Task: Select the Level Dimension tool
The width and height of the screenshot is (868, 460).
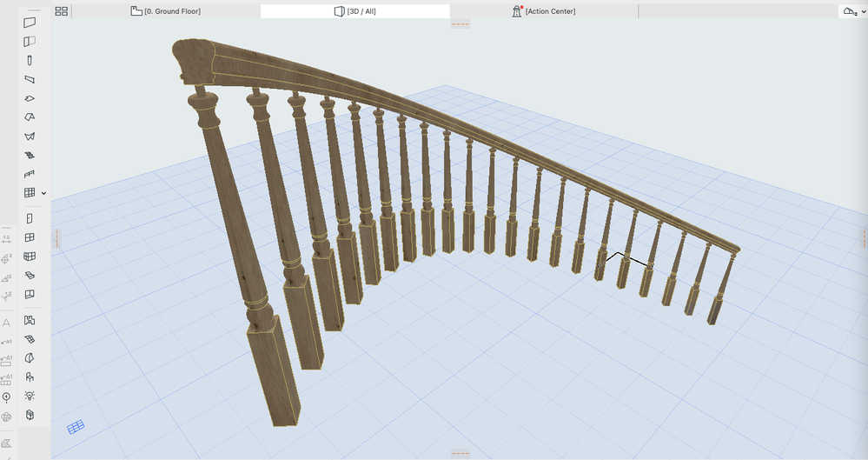Action: [x=7, y=296]
